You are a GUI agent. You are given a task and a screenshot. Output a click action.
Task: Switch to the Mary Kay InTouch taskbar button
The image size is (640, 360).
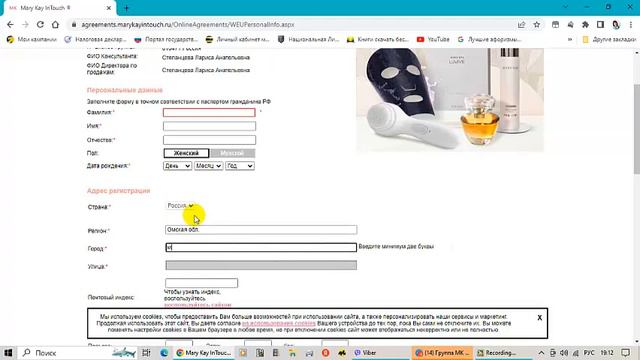204,353
